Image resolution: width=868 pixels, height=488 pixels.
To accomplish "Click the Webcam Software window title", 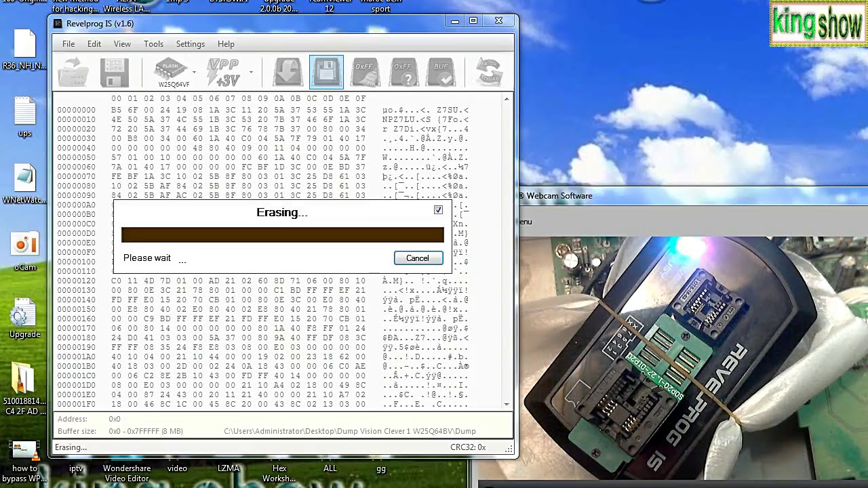I will coord(559,196).
